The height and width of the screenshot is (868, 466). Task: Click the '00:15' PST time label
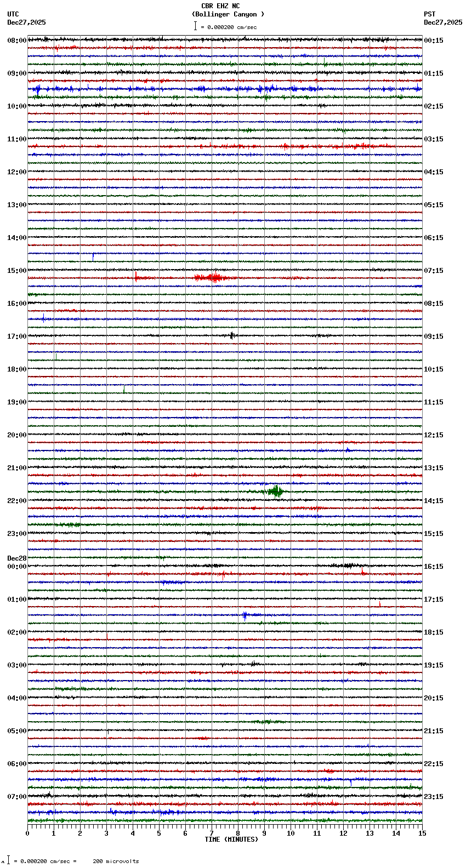pos(434,41)
